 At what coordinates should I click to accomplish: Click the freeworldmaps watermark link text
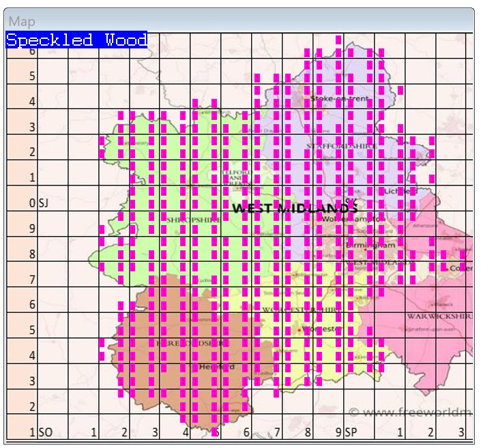pos(410,413)
